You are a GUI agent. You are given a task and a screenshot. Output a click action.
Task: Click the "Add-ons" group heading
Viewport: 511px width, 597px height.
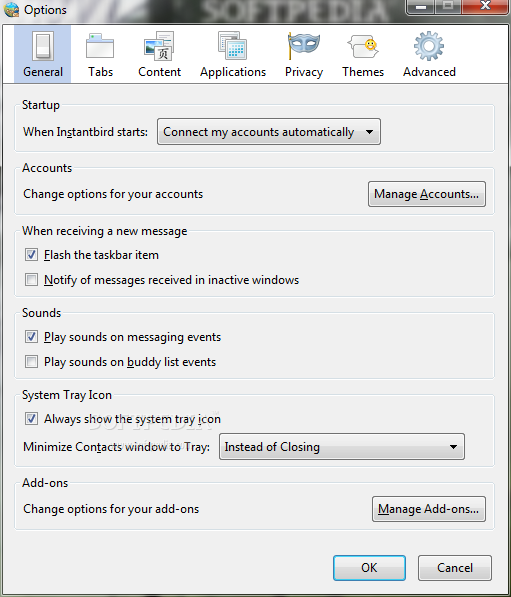[45, 483]
